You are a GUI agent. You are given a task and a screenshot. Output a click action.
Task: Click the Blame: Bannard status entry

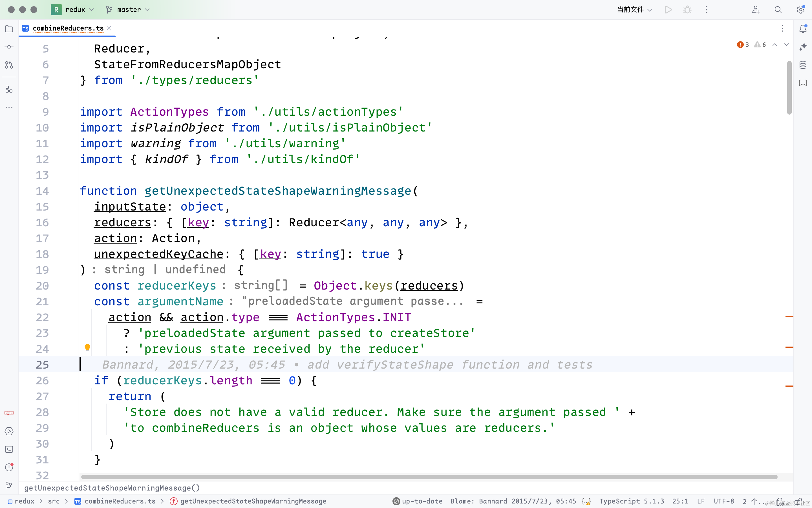click(513, 501)
